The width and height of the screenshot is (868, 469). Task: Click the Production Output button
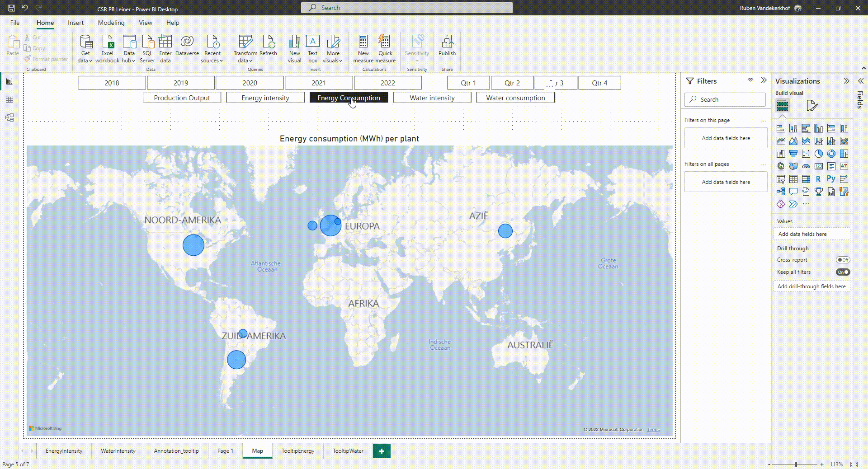point(182,98)
